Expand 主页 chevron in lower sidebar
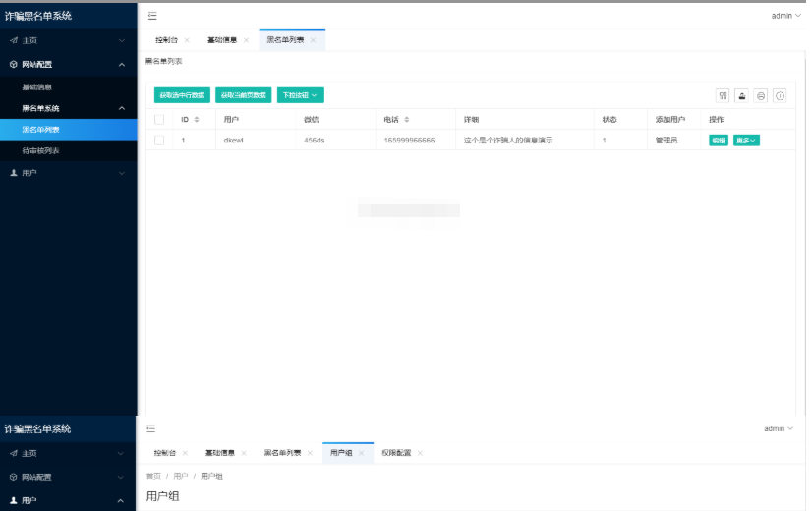Viewport: 812px width, 511px height. tap(121, 454)
